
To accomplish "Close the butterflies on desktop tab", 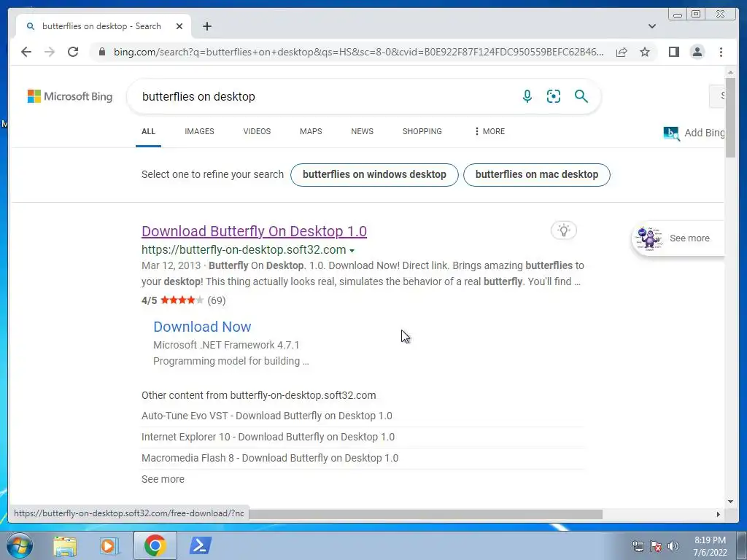I will pyautogui.click(x=179, y=26).
